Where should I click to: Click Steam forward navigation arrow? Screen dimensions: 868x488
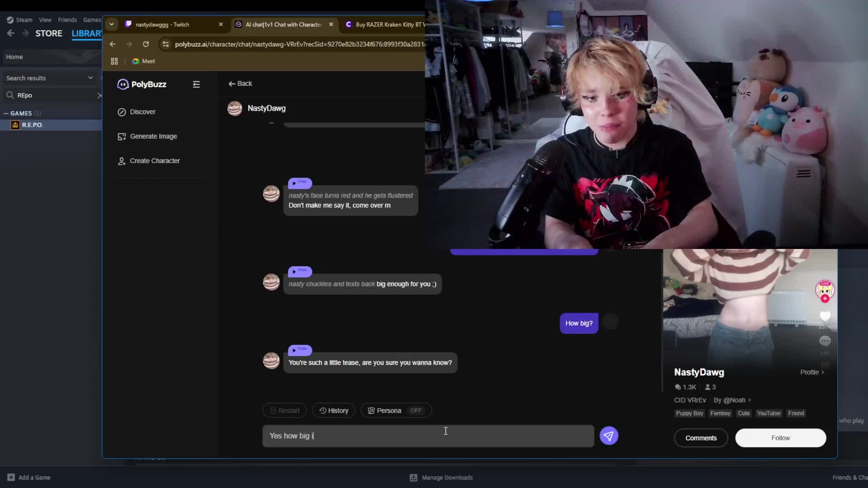pyautogui.click(x=25, y=33)
